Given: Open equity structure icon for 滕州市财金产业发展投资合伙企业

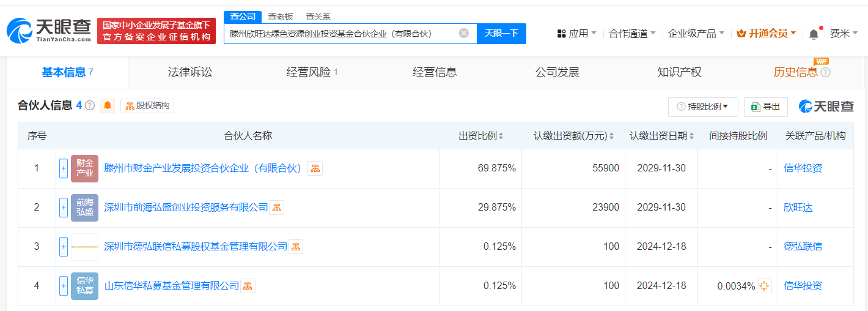Looking at the screenshot, I should pos(315,168).
